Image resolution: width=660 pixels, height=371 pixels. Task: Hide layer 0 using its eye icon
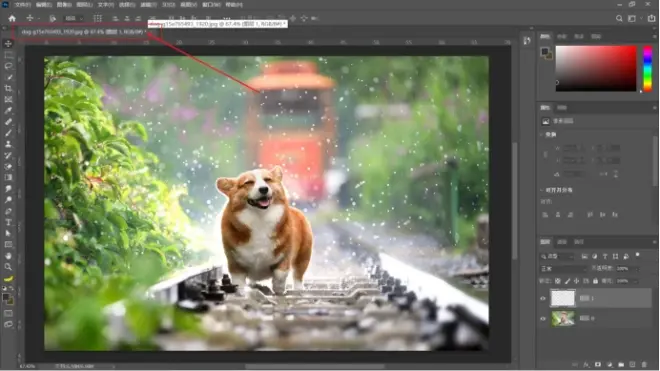tap(543, 319)
